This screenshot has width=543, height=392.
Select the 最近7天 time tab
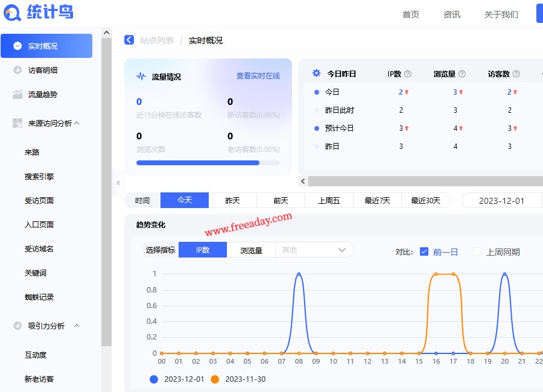(x=377, y=200)
